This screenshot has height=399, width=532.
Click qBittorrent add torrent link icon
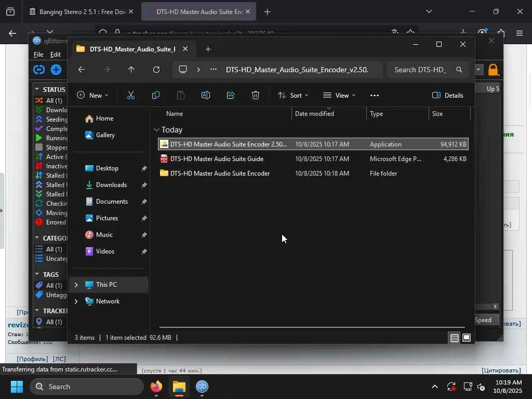click(x=39, y=70)
